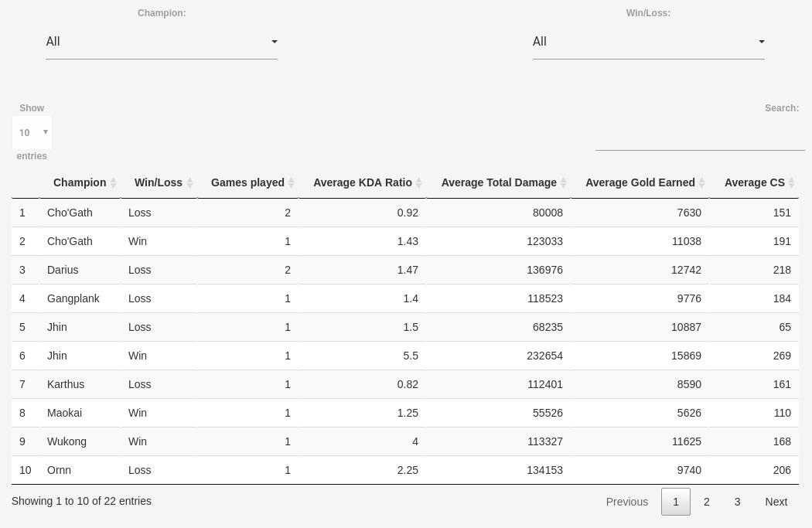Click row number 10 cell
Screen dimensions: 812x528
26,470
